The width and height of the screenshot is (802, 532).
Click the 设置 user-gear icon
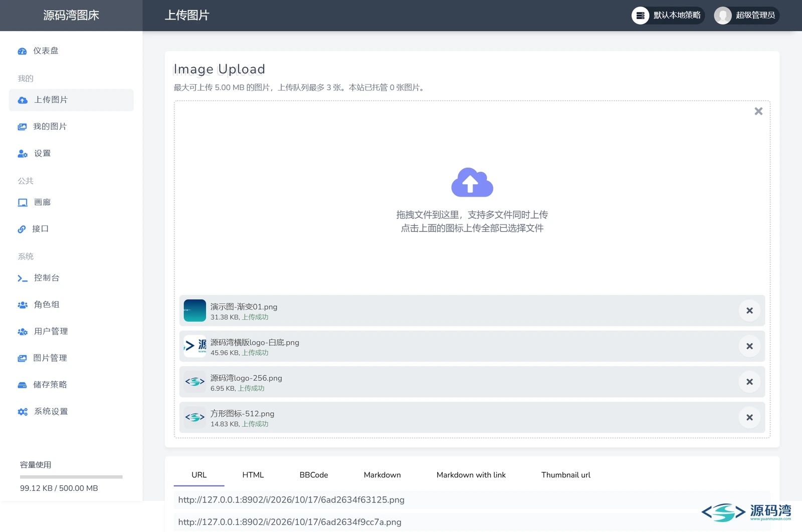tap(23, 154)
